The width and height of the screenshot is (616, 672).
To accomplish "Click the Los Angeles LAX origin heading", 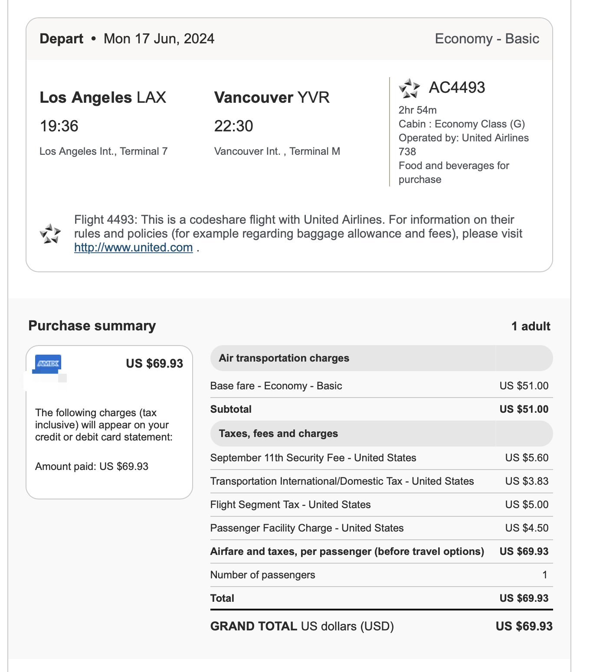I will pos(103,98).
